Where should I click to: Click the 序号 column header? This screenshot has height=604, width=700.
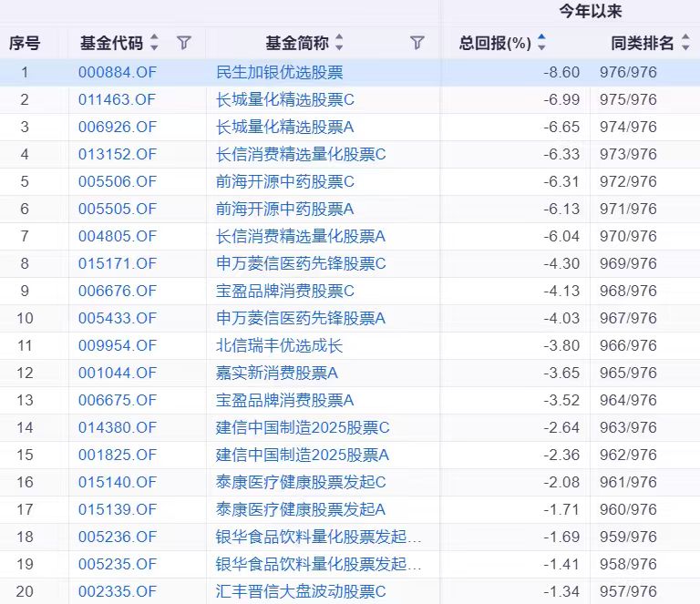pos(25,43)
